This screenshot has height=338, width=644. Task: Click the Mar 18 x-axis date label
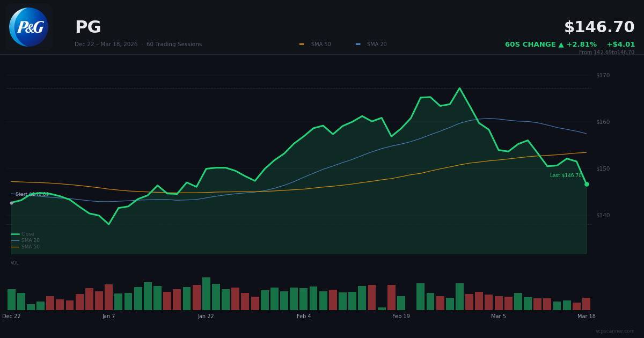[587, 317]
